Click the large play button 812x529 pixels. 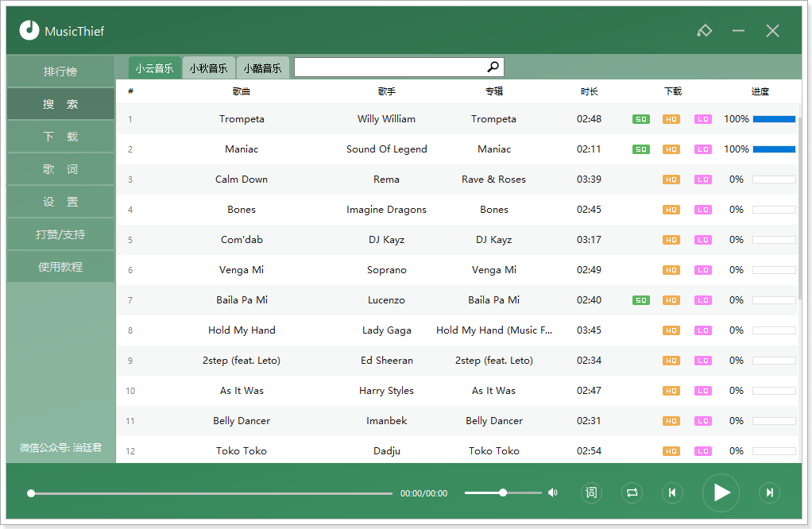click(x=721, y=492)
